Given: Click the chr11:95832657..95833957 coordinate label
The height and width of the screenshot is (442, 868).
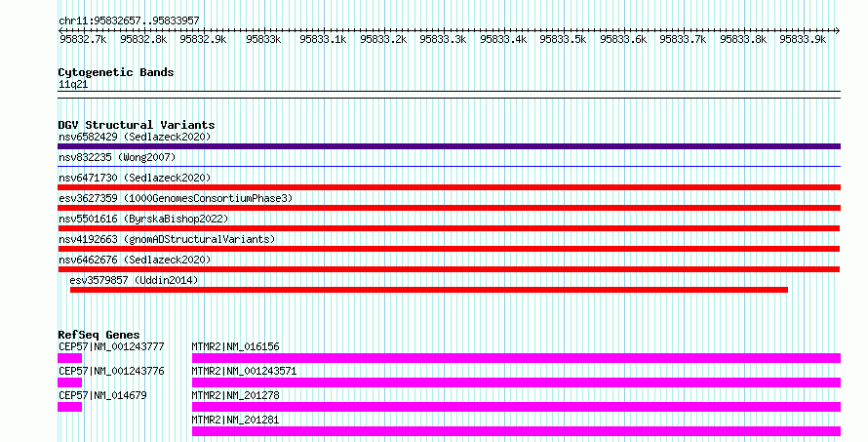Looking at the screenshot, I should pos(129,20).
